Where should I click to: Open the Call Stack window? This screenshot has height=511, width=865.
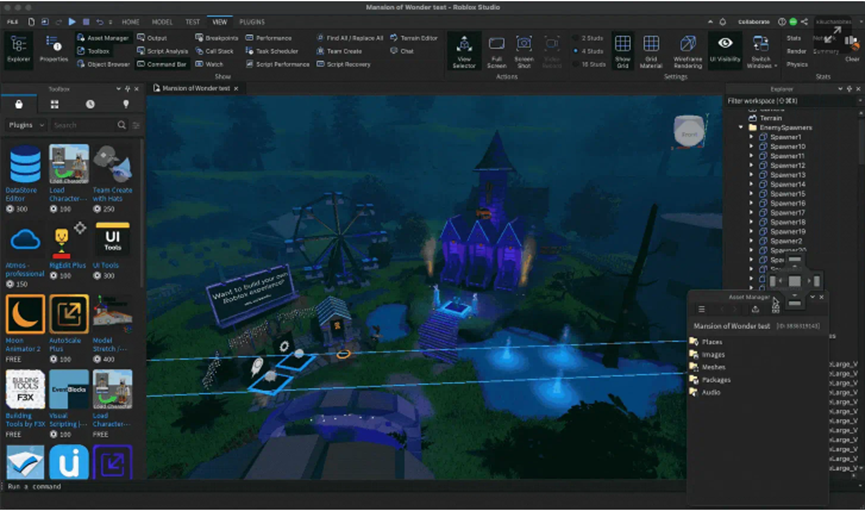(215, 51)
